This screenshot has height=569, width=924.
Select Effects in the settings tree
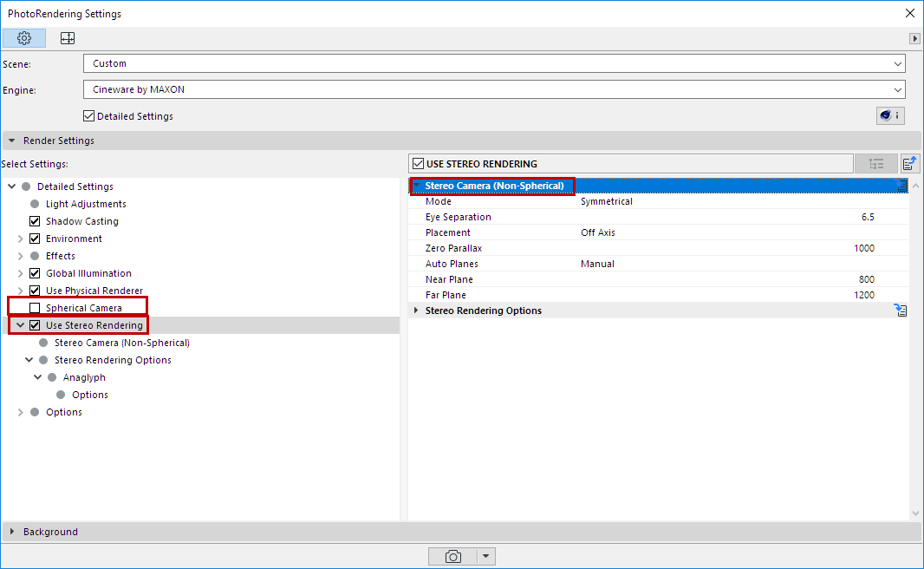tap(61, 256)
